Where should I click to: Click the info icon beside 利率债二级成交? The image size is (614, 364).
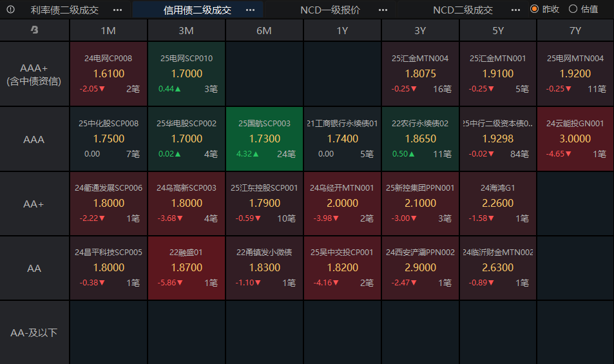click(x=10, y=10)
